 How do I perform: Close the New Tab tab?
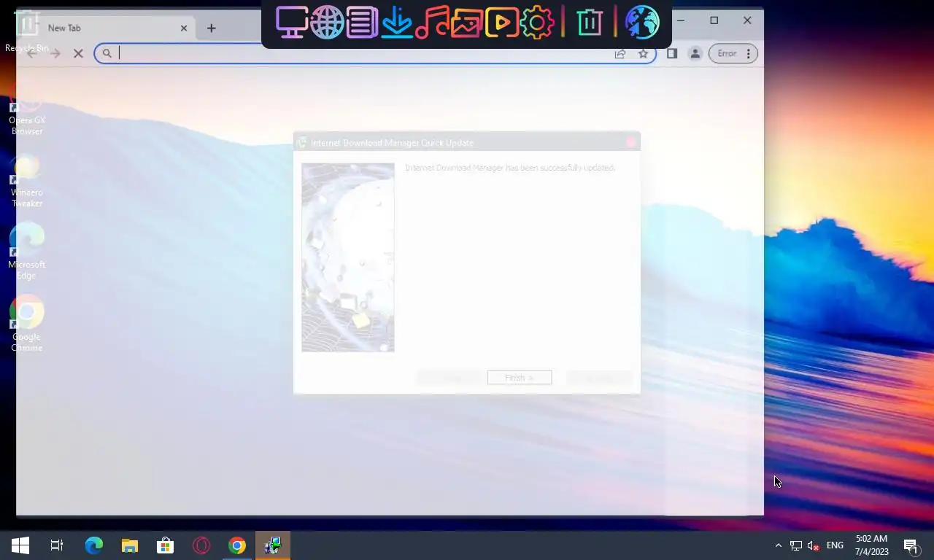coord(183,28)
